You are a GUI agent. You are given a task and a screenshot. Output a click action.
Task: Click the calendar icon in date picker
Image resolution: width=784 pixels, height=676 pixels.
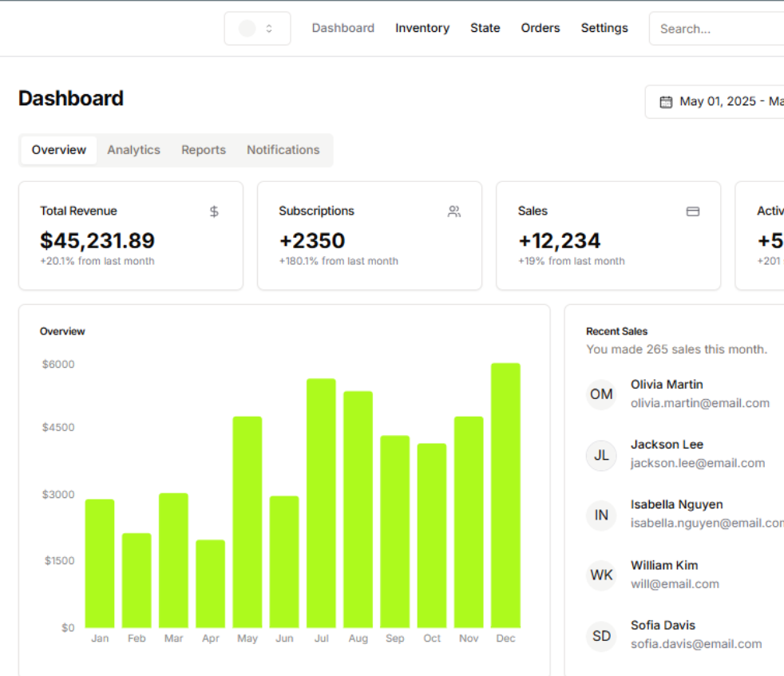click(666, 102)
